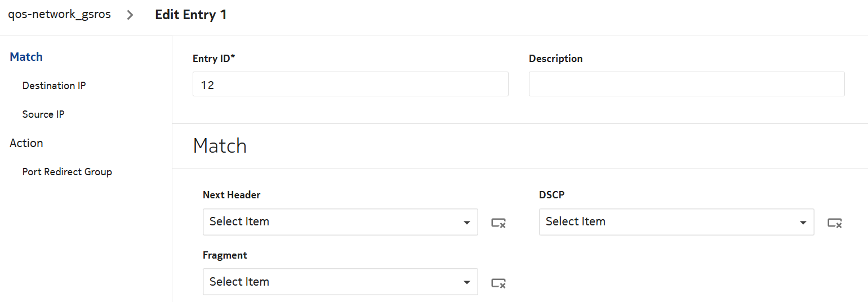Open the Fragment Select Item field

332,282
